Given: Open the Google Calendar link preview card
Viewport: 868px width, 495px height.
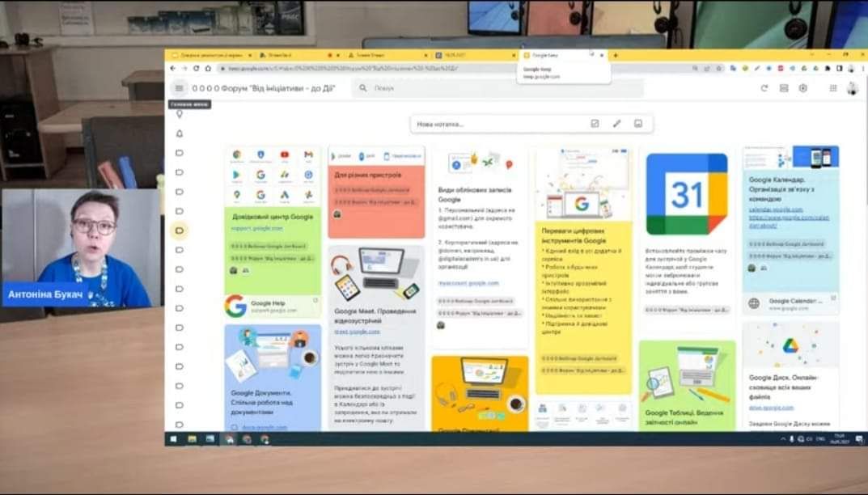Looking at the screenshot, I should coord(790,303).
